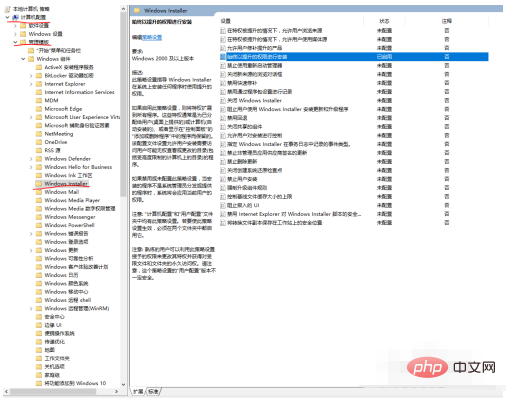Click the tree pane's vertical scrollbar down arrow
The image size is (506, 400).
123,384
